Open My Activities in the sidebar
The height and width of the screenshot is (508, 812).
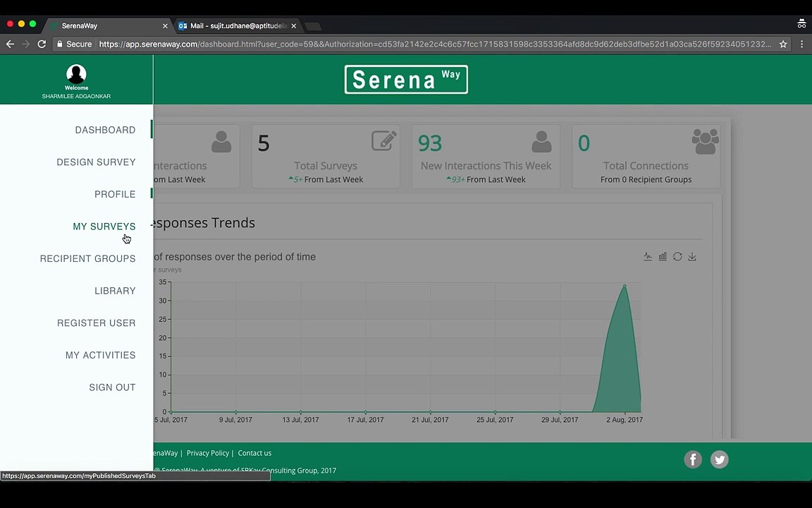click(101, 355)
